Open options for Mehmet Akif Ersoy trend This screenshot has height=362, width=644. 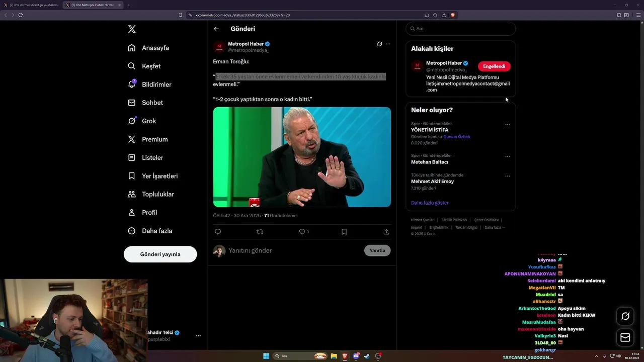(507, 176)
